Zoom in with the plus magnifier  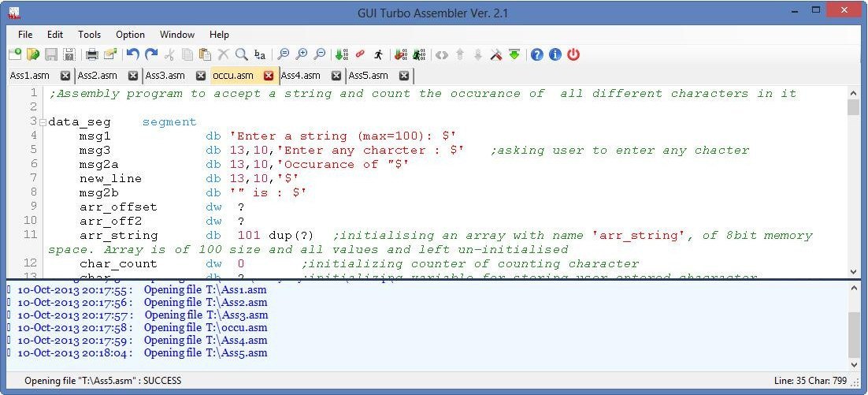[301, 54]
